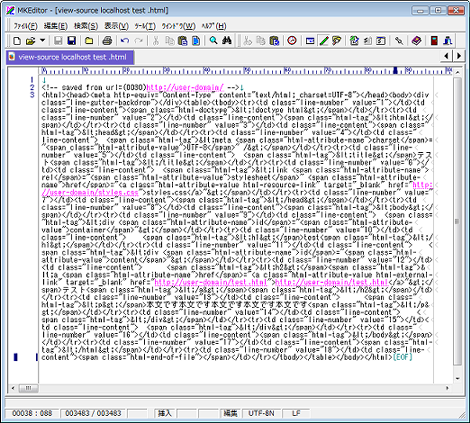Viewport: 470px width, 423px height.
Task: Select the view-source localhost test .html tab
Action: (70, 57)
